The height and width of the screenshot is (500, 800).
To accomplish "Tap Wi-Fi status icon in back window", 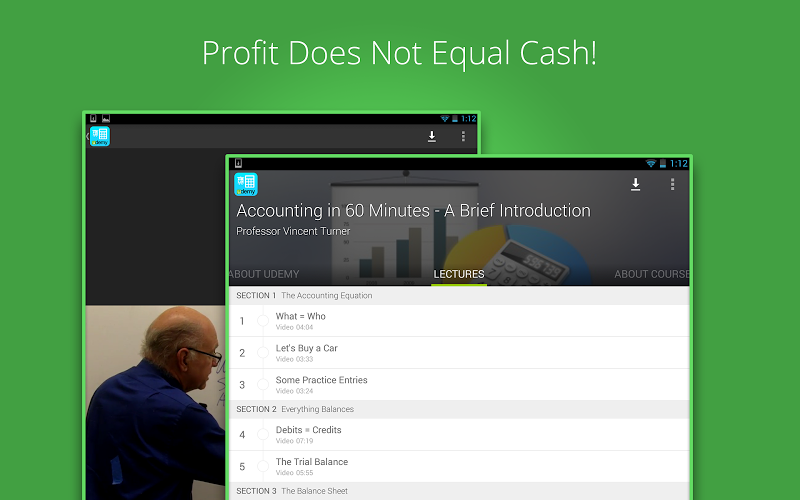I will pyautogui.click(x=445, y=119).
